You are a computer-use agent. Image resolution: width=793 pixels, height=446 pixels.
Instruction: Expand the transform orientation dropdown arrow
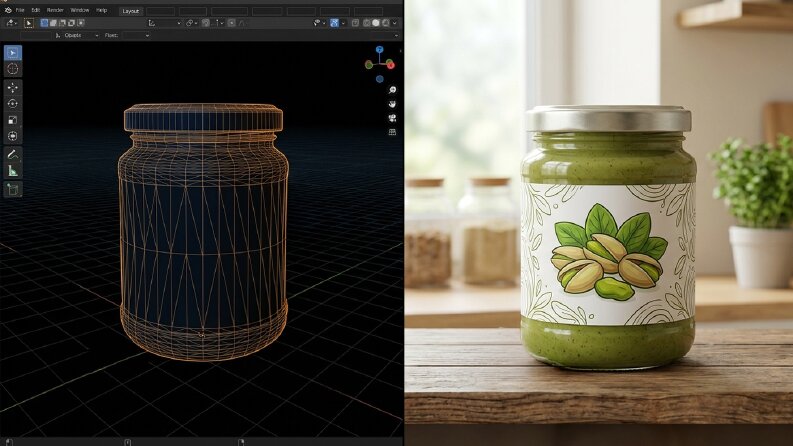(179, 23)
